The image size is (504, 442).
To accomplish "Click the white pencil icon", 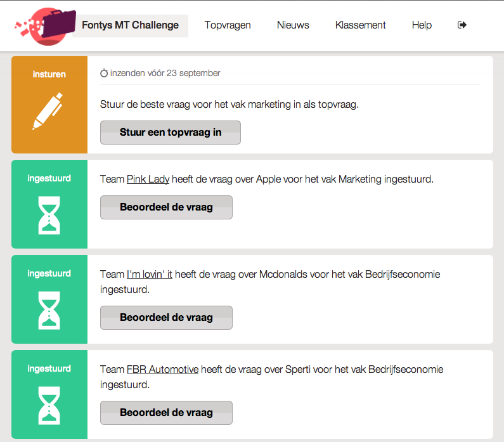I will click(x=48, y=111).
